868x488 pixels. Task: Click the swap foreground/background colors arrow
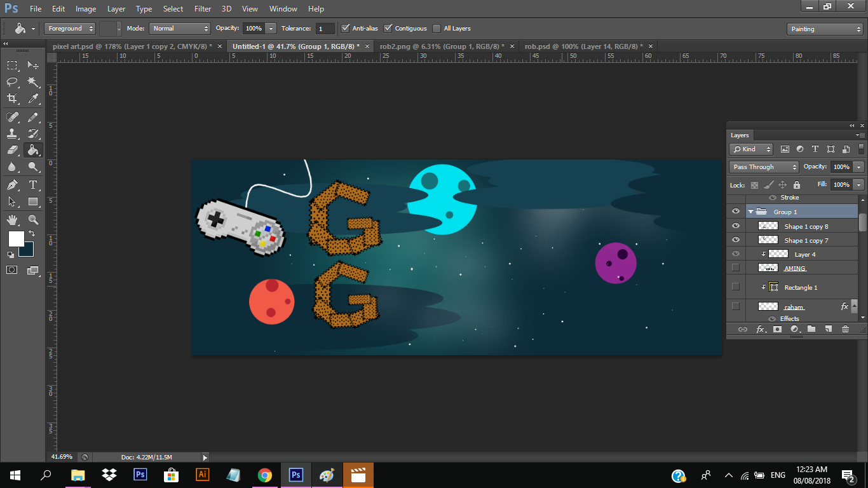coord(31,234)
